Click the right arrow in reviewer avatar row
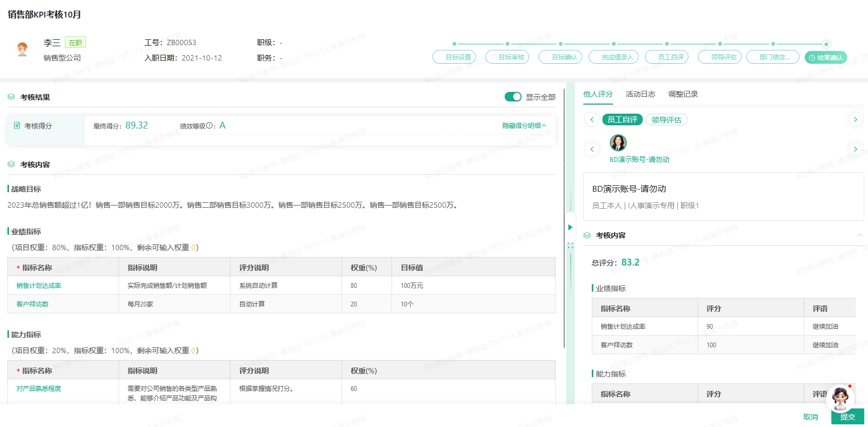This screenshot has width=868, height=427. click(x=855, y=149)
